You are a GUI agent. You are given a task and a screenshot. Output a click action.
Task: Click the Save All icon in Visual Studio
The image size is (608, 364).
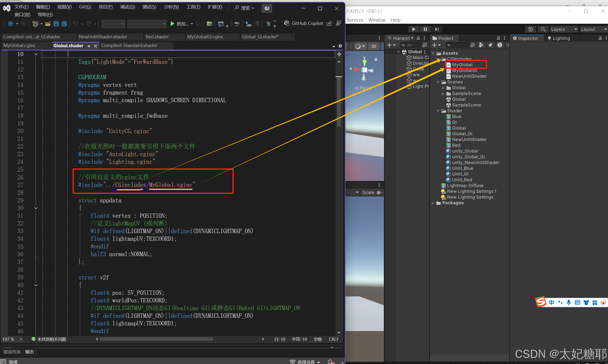pos(64,24)
